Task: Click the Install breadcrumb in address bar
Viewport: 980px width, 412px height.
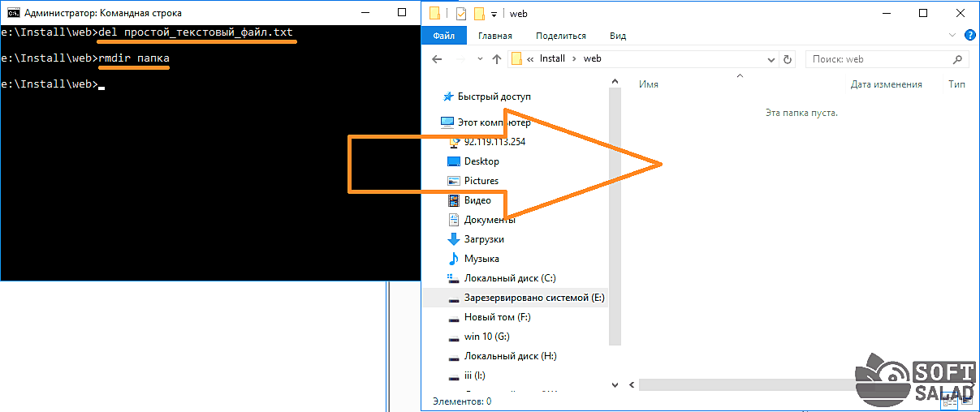Action: tap(552, 59)
